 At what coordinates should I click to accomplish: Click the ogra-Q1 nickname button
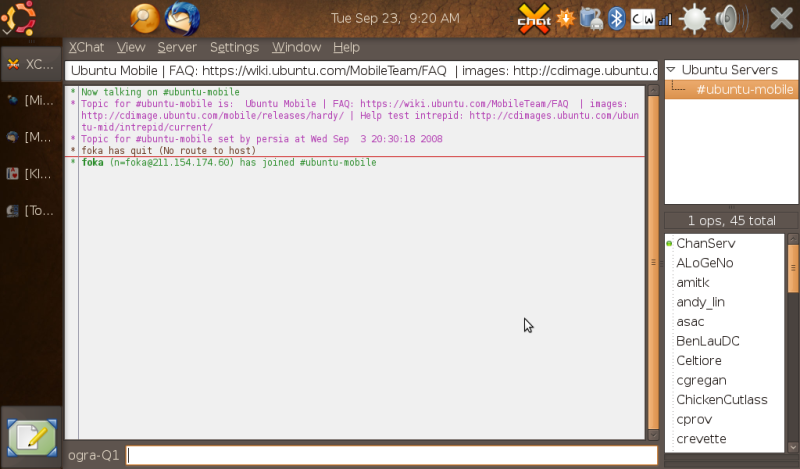click(93, 455)
